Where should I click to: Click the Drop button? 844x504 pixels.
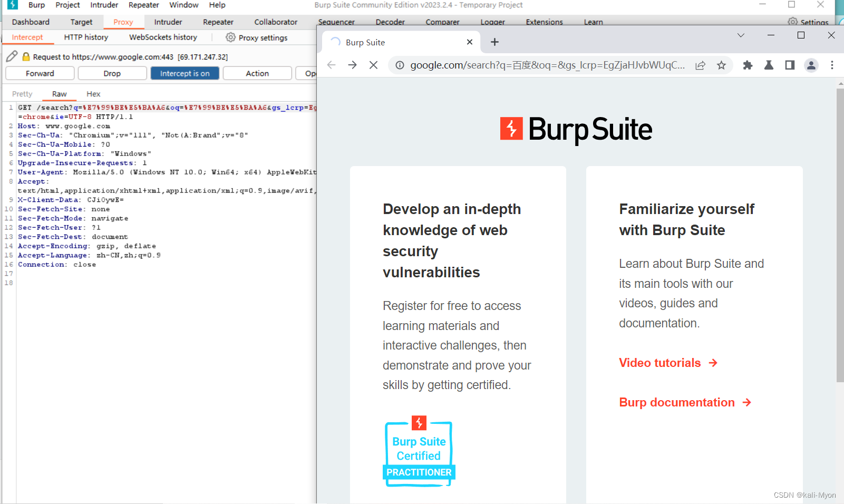coord(112,73)
